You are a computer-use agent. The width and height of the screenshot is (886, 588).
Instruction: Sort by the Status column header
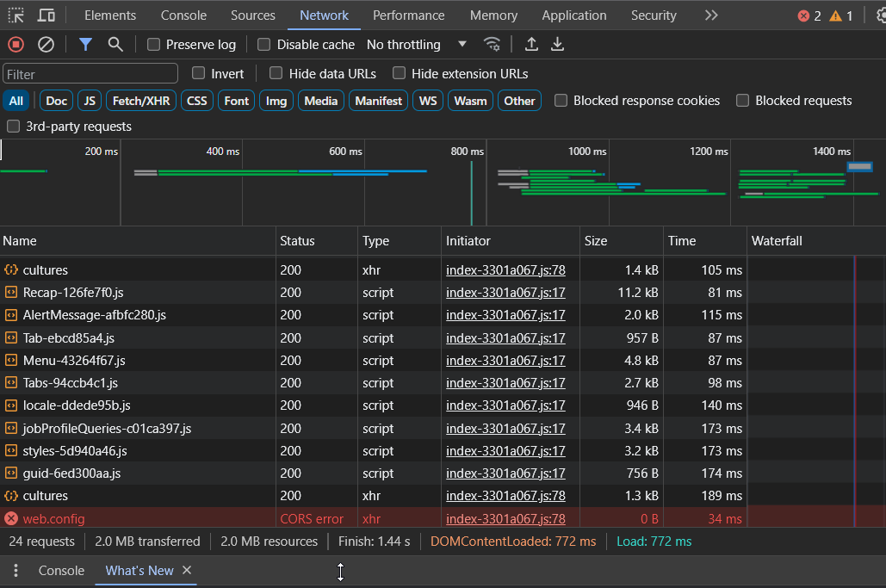(x=317, y=240)
